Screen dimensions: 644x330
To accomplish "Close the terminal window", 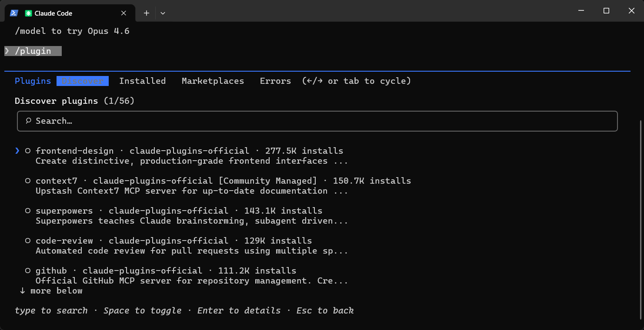I will click(631, 11).
